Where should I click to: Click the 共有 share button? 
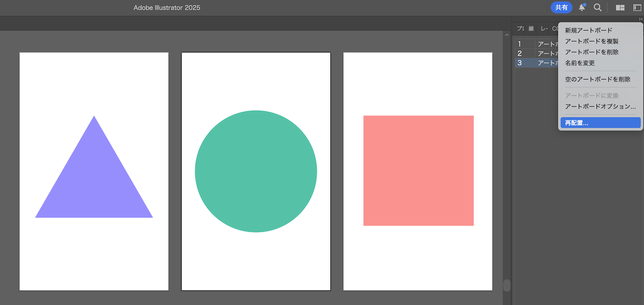[x=561, y=7]
